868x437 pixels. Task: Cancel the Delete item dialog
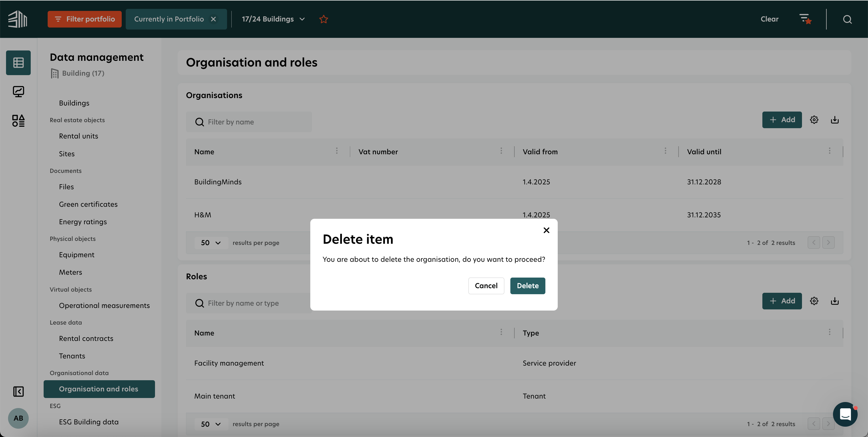click(x=486, y=286)
